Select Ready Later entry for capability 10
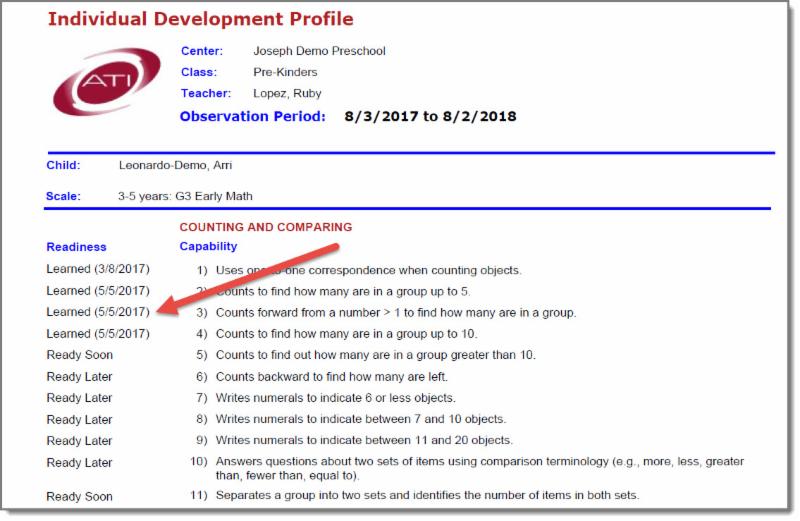Image resolution: width=800 pixels, height=521 pixels. click(x=79, y=463)
